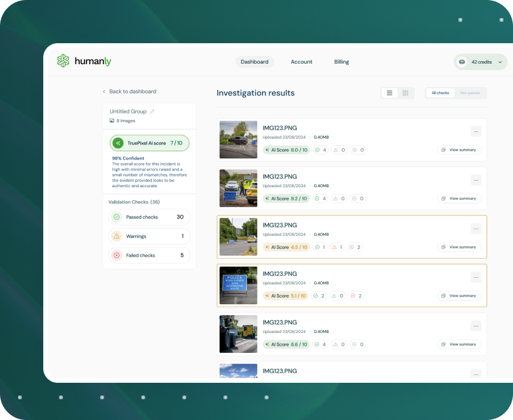Click the 5.1 / 10 AI Score badge

click(286, 296)
